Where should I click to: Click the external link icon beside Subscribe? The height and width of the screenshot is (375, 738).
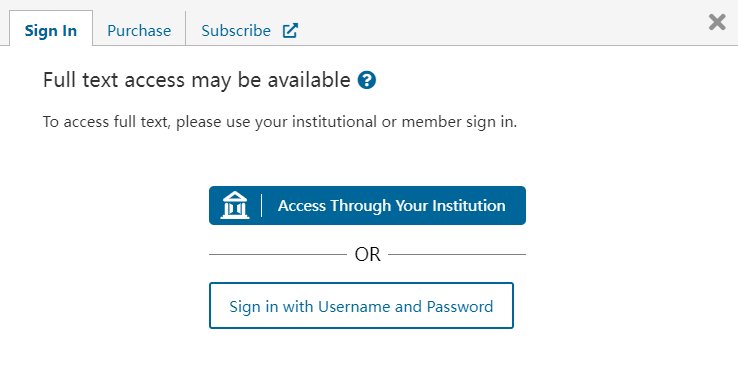[x=290, y=31]
